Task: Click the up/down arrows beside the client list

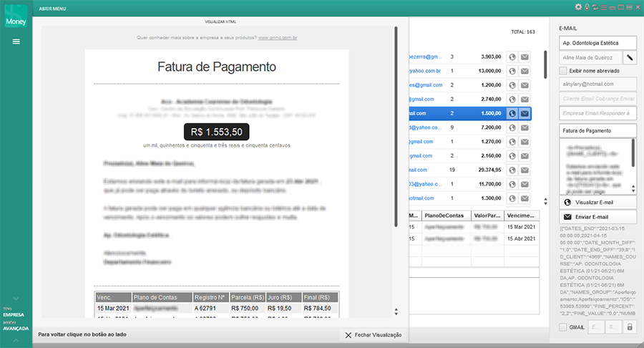Action: point(545,201)
